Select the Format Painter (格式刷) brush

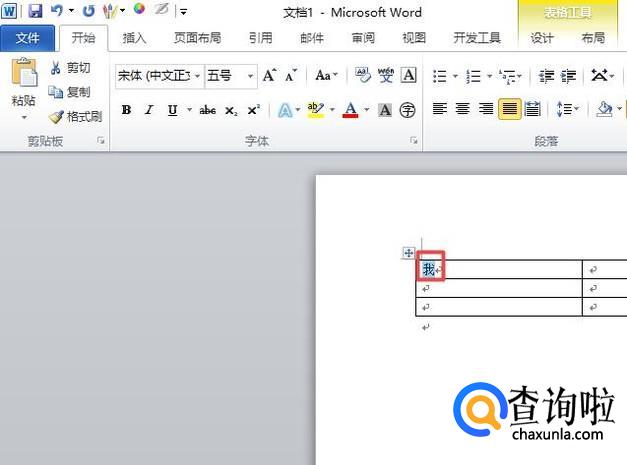pyautogui.click(x=56, y=117)
